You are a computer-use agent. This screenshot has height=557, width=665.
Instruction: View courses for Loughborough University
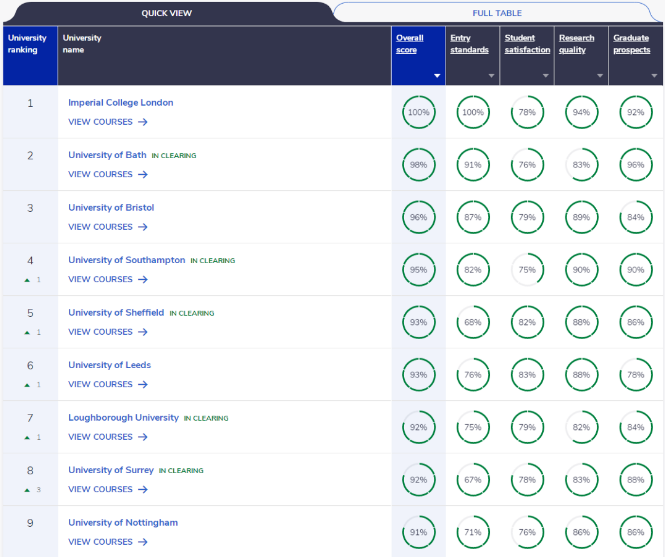(x=108, y=437)
